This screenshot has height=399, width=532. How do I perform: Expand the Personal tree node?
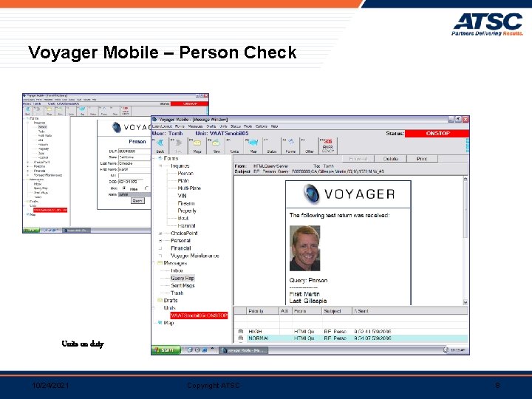coord(160,241)
